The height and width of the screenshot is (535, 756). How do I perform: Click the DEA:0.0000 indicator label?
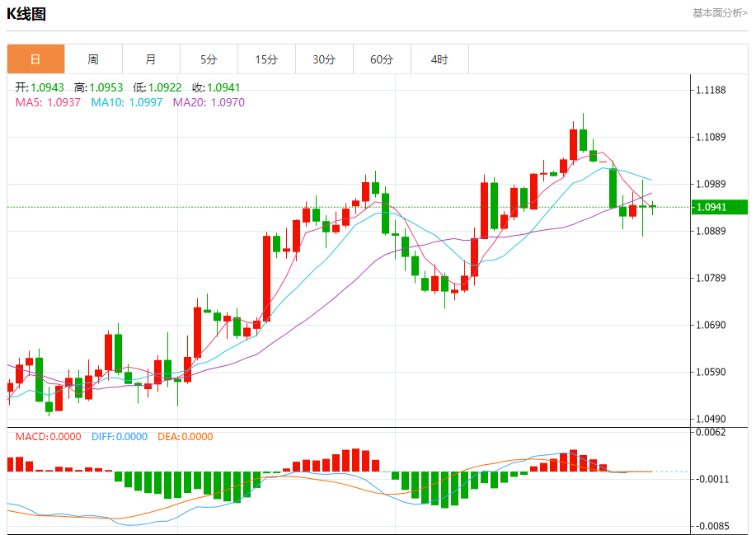click(x=185, y=437)
